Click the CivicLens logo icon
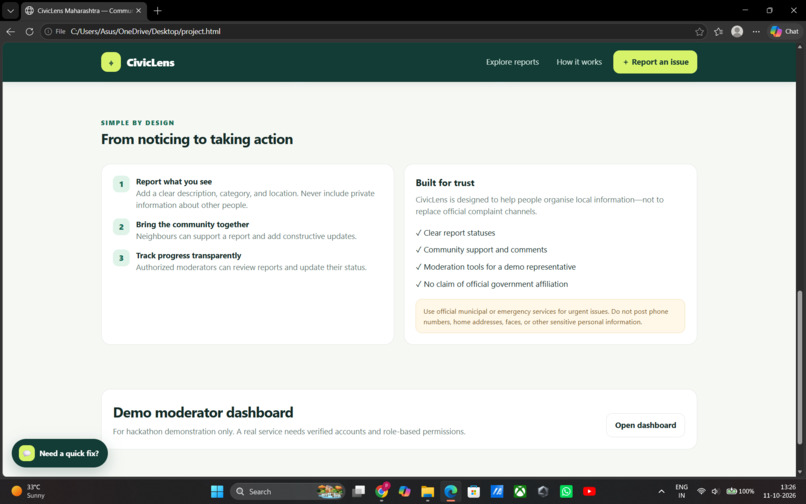This screenshot has height=504, width=806. [x=111, y=62]
